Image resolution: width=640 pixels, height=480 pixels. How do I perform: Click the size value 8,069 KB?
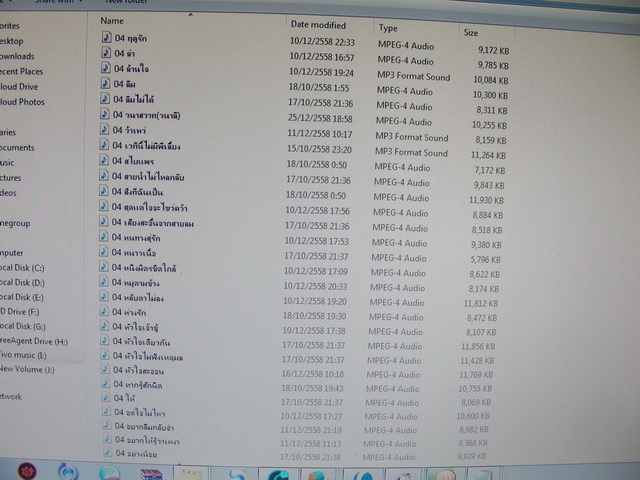tap(476, 402)
